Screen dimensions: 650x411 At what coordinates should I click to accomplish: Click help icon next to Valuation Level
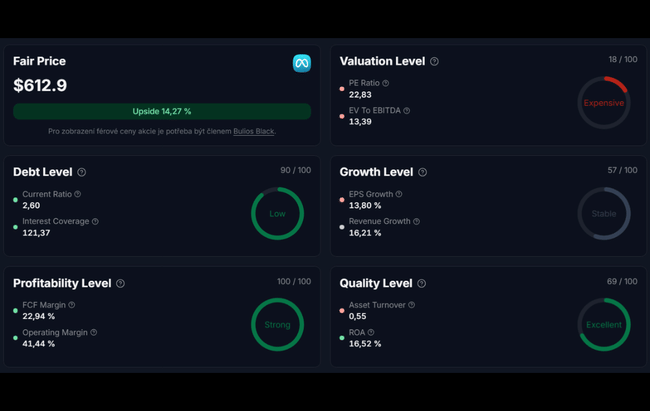pos(434,61)
